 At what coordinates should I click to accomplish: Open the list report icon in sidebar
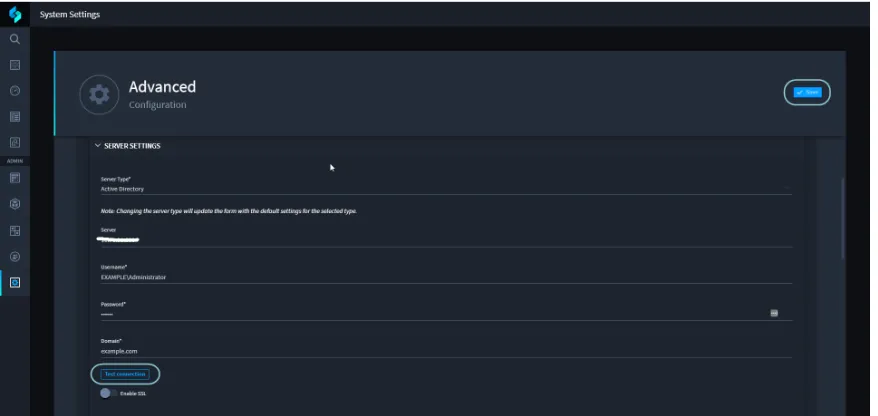[15, 116]
